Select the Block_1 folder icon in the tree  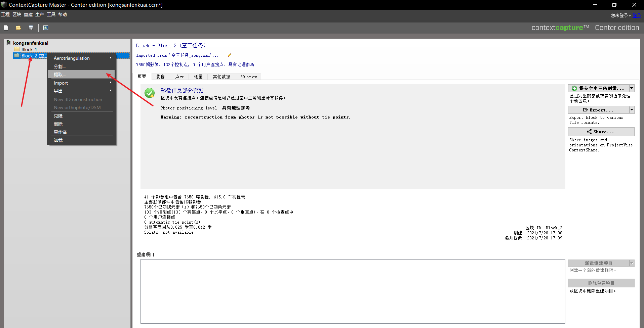click(x=17, y=49)
